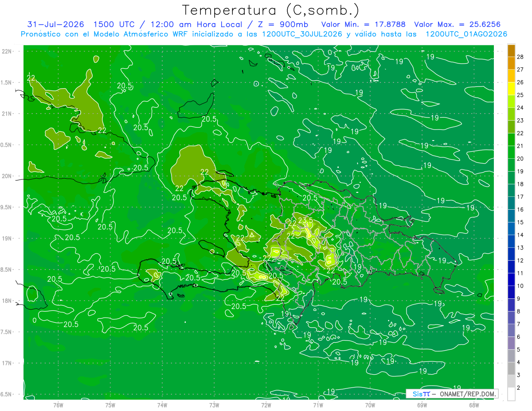Click the '20N' latitude axis label
The height and width of the screenshot is (411, 532).
(7, 176)
